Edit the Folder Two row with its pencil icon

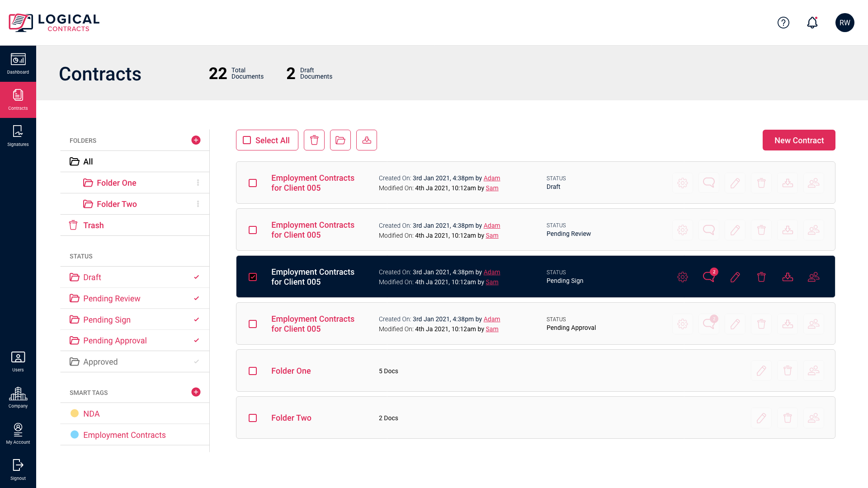(761, 418)
